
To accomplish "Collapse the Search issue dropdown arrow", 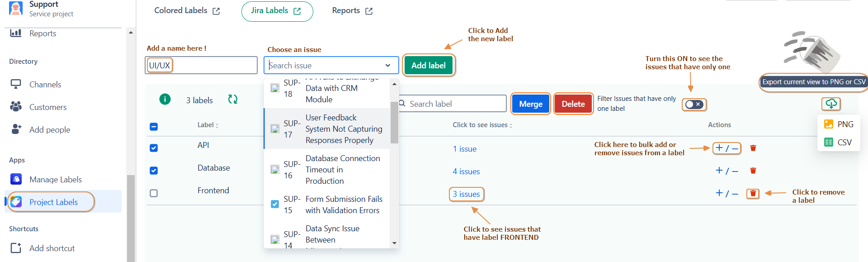I will pos(387,66).
